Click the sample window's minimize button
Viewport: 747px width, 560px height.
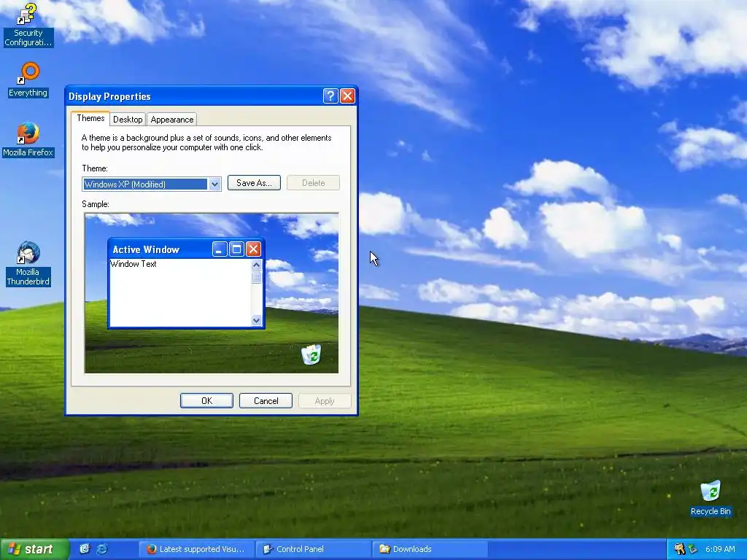pyautogui.click(x=220, y=249)
